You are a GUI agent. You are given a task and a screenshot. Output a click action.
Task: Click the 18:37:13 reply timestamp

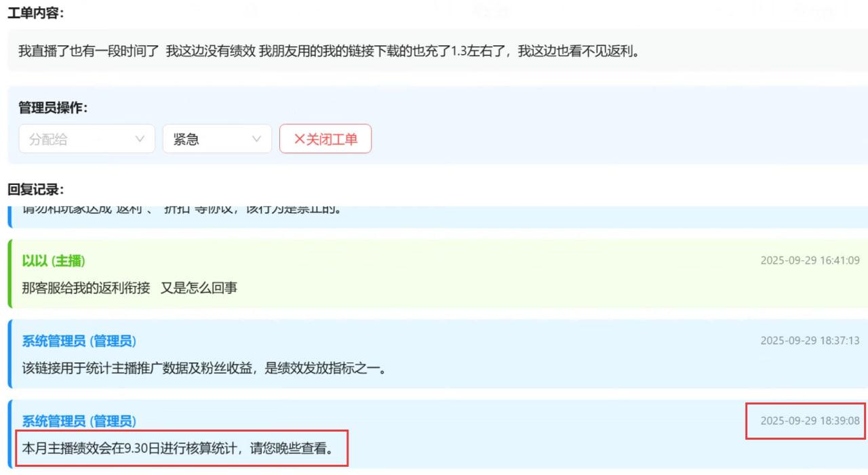click(x=810, y=341)
